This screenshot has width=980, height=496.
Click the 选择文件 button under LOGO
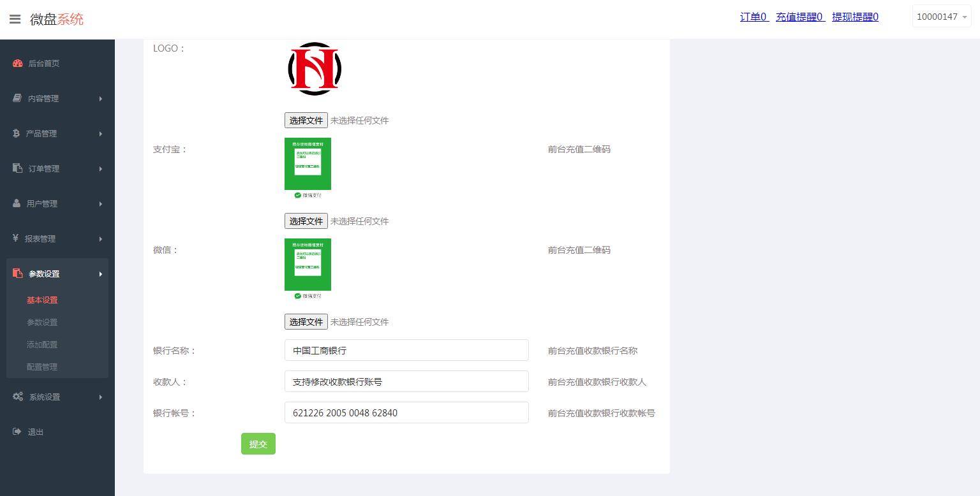(306, 120)
